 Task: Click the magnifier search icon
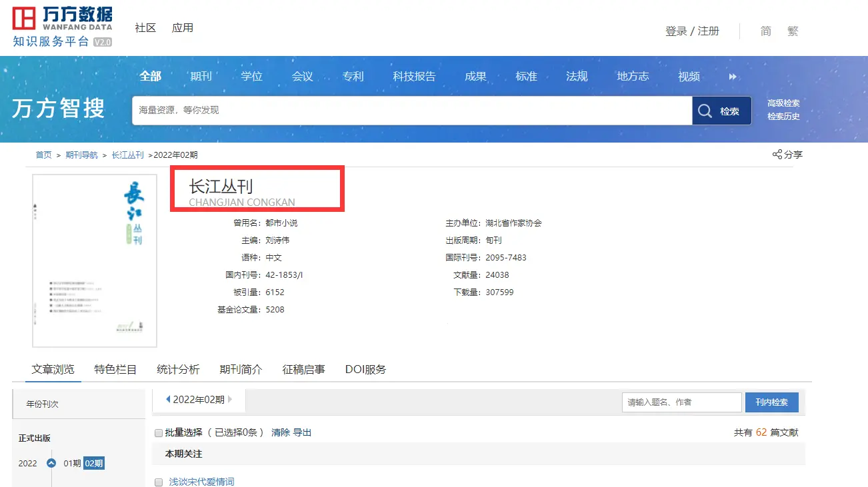point(705,111)
